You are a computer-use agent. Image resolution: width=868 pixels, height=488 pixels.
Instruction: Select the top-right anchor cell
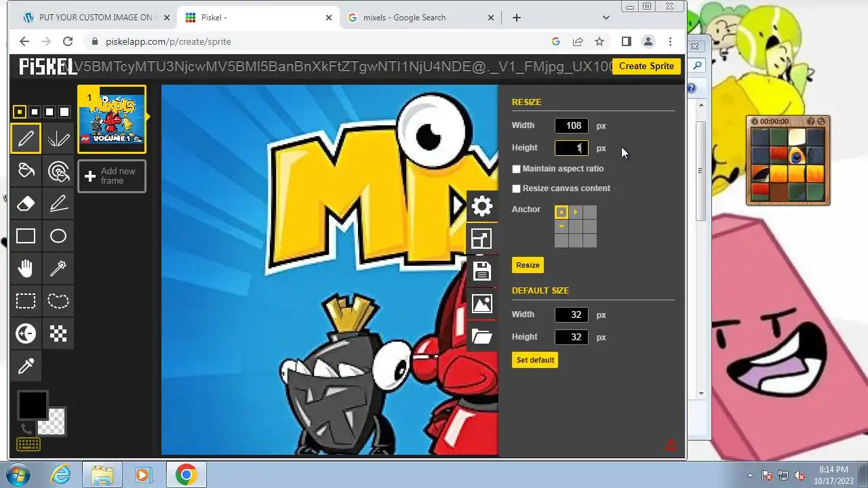tap(590, 212)
